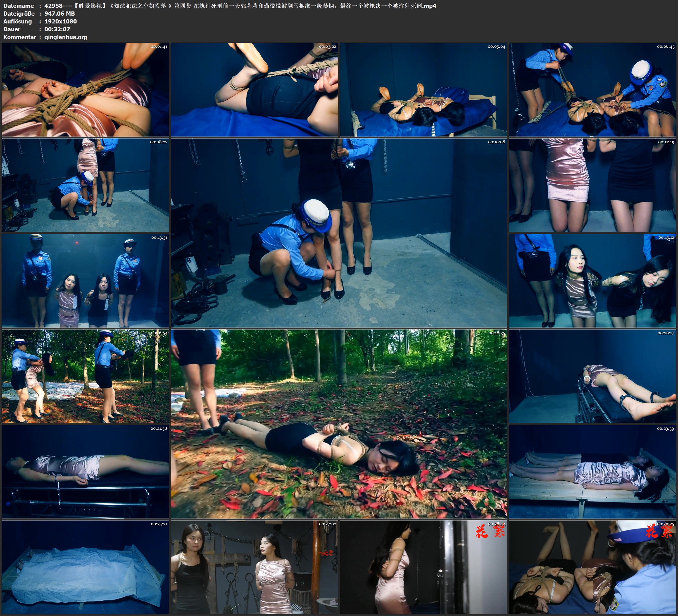The height and width of the screenshot is (616, 678).
Task: Open the 00:13:31 frame
Action: pyautogui.click(x=85, y=280)
